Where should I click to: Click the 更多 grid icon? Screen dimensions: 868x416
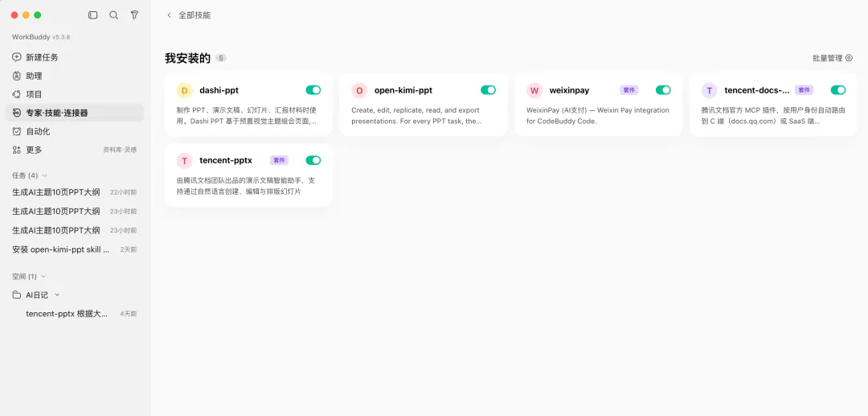(17, 150)
